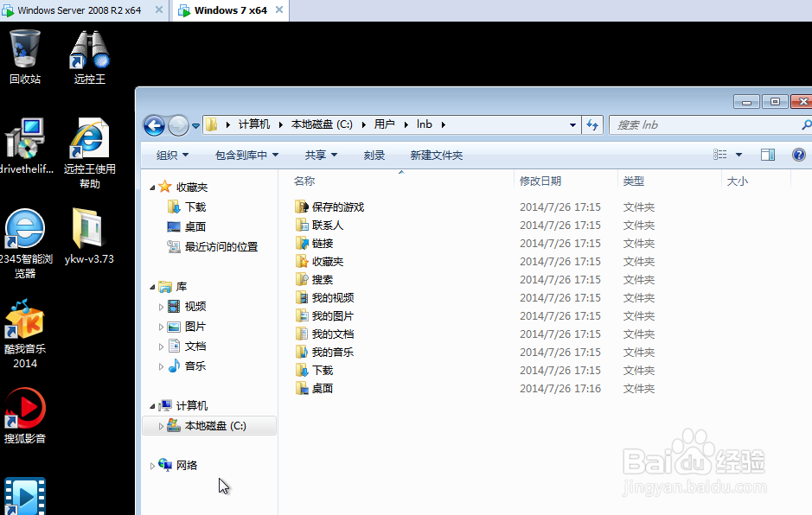Screen dimensions: 812x515
Task: Select the 视频 library icon
Action: pyautogui.click(x=174, y=307)
